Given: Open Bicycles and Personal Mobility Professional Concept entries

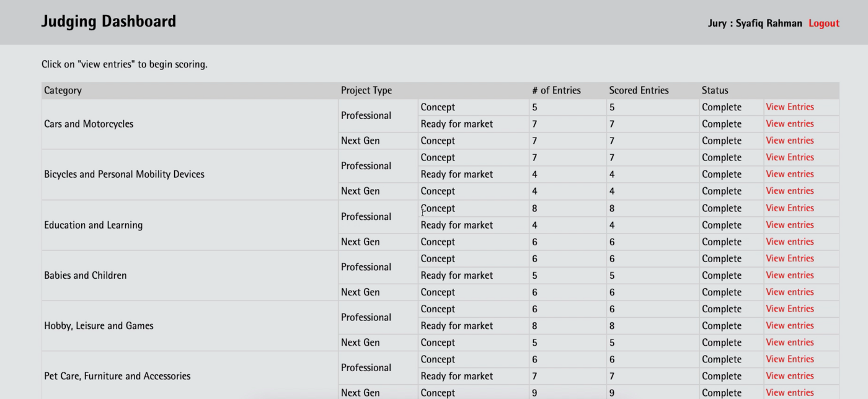Looking at the screenshot, I should point(789,157).
